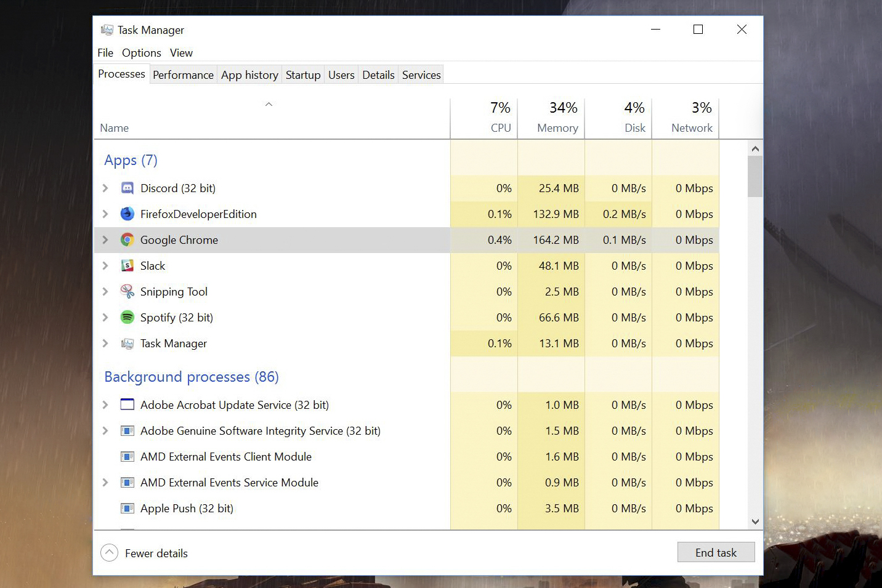Screen dimensions: 882x588
Task: Select the Processes tab
Action: (x=121, y=74)
